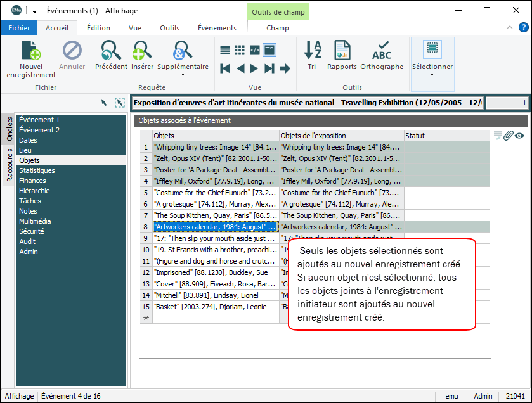The width and height of the screenshot is (532, 403).
Task: Click the Insérer search icon
Action: [x=142, y=51]
